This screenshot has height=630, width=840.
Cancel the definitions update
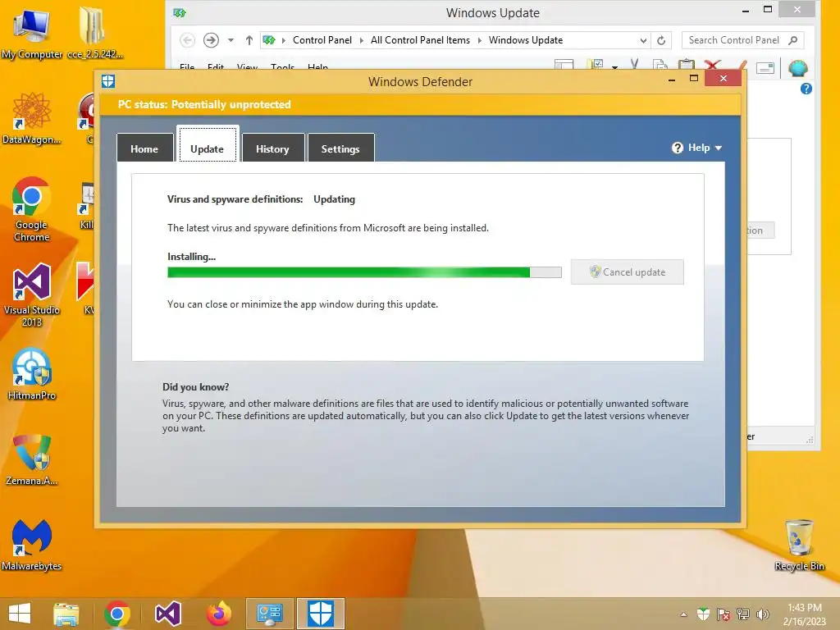[628, 272]
